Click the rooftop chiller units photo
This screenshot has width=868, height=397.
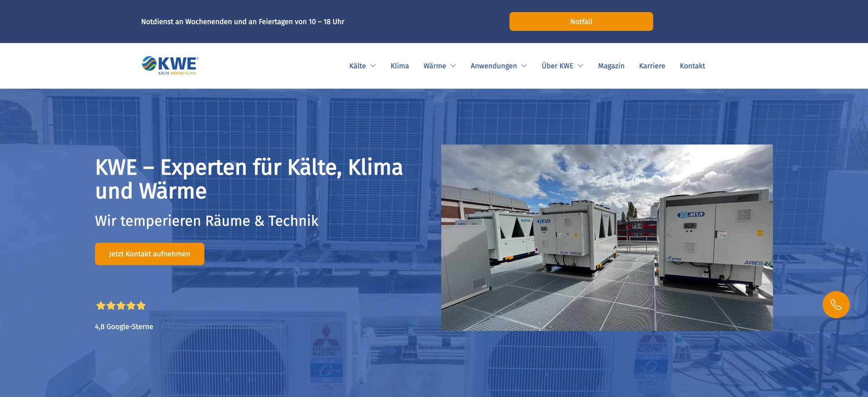pos(607,237)
